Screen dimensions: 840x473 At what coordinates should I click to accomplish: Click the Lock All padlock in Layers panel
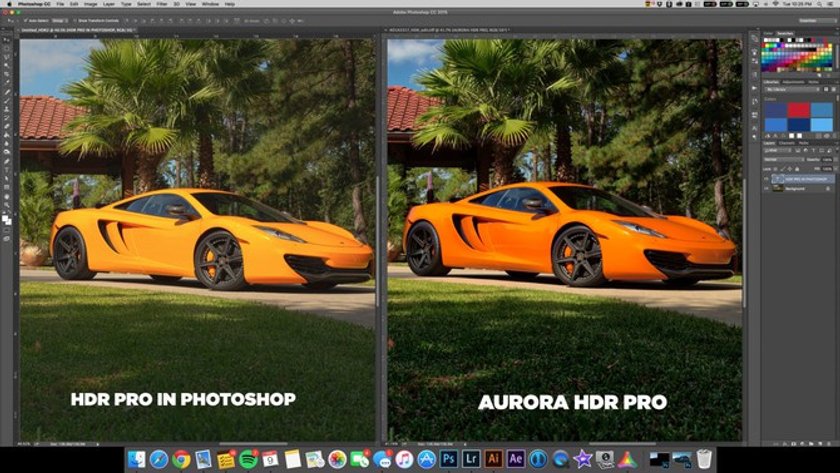797,169
